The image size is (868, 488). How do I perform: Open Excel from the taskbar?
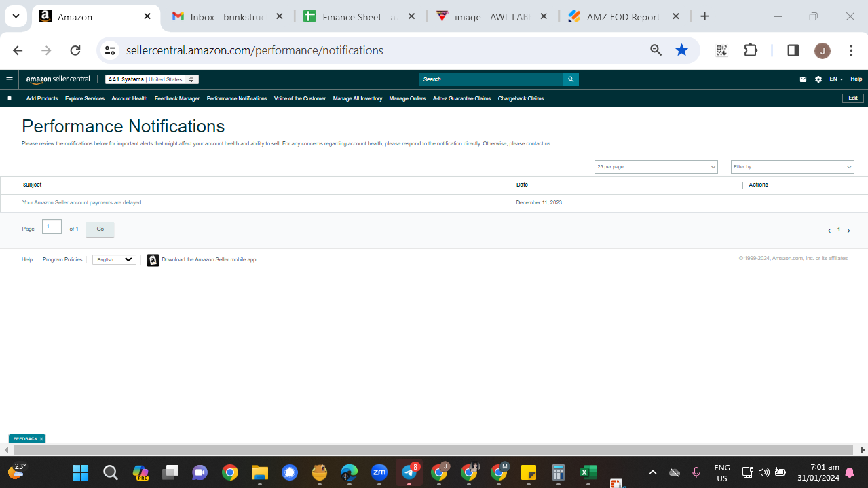588,472
